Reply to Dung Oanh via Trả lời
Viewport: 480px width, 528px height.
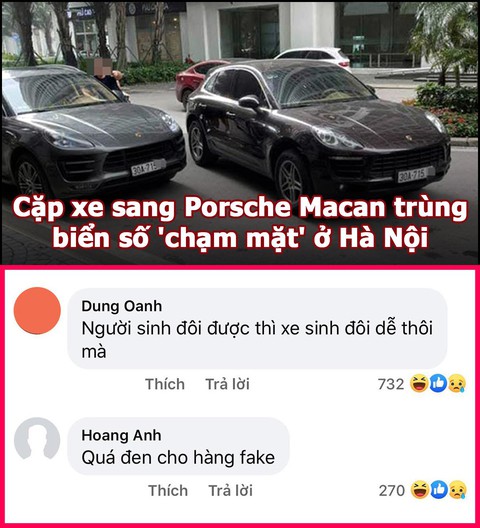pos(228,384)
